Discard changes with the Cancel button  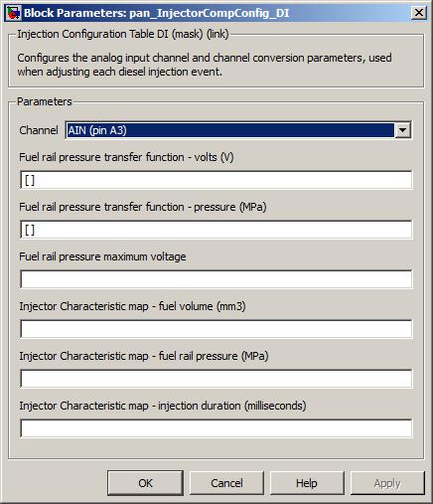226,483
